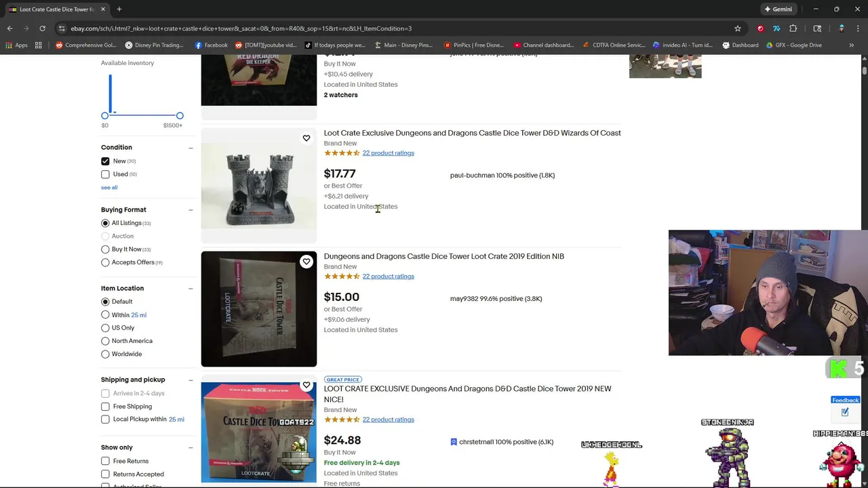The width and height of the screenshot is (868, 488).
Task: View seller may9382 feedback
Action: [496, 299]
